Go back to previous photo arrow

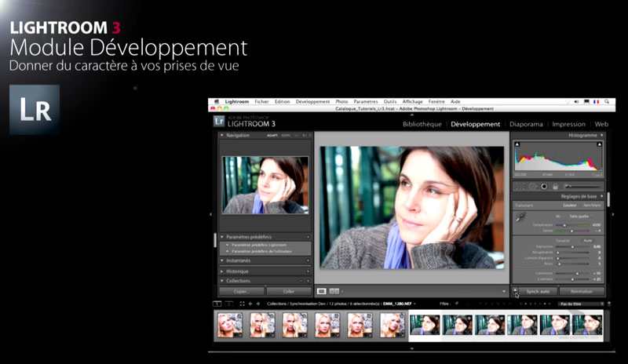click(x=250, y=304)
